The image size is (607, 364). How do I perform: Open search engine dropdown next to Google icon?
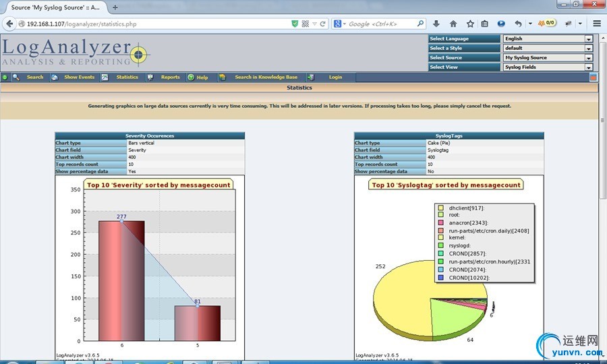click(x=344, y=24)
